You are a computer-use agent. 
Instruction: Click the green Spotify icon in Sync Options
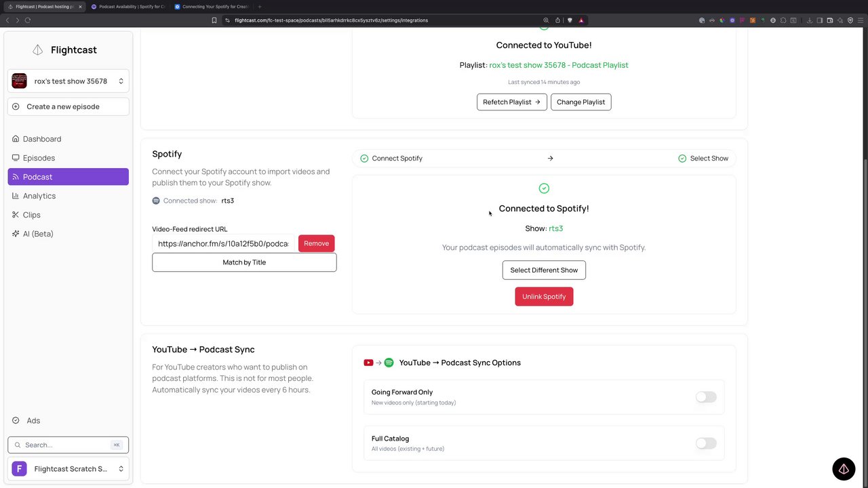[x=389, y=363]
